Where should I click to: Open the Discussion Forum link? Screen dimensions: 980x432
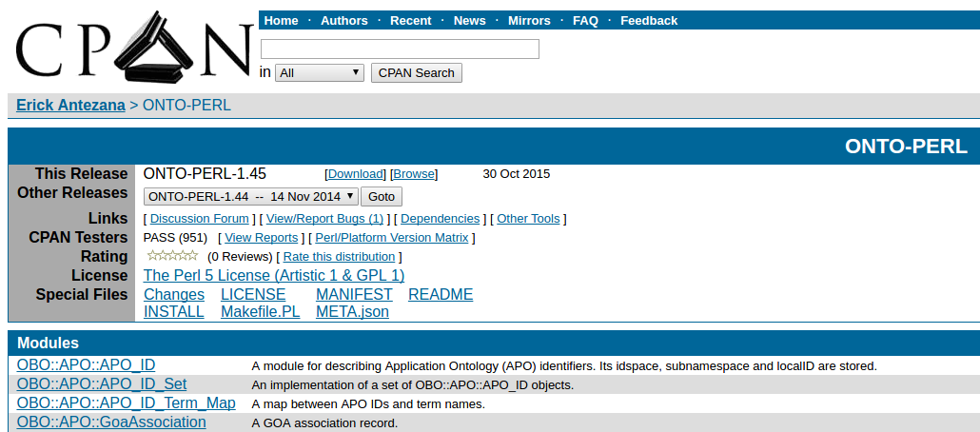coord(200,219)
